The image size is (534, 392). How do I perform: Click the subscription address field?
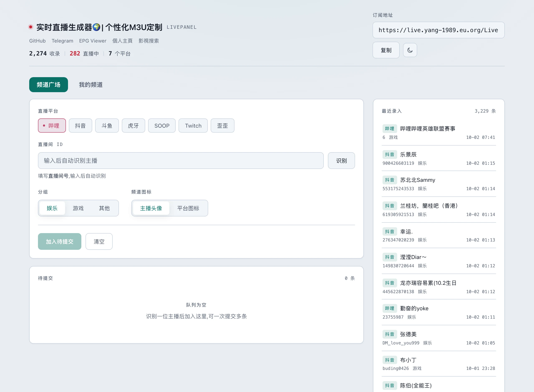tap(438, 30)
